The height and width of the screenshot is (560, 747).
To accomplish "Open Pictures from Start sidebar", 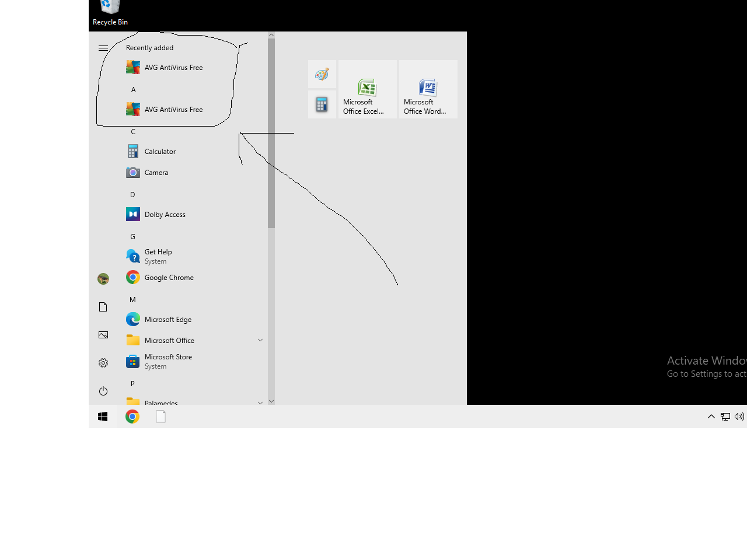I will pyautogui.click(x=103, y=335).
